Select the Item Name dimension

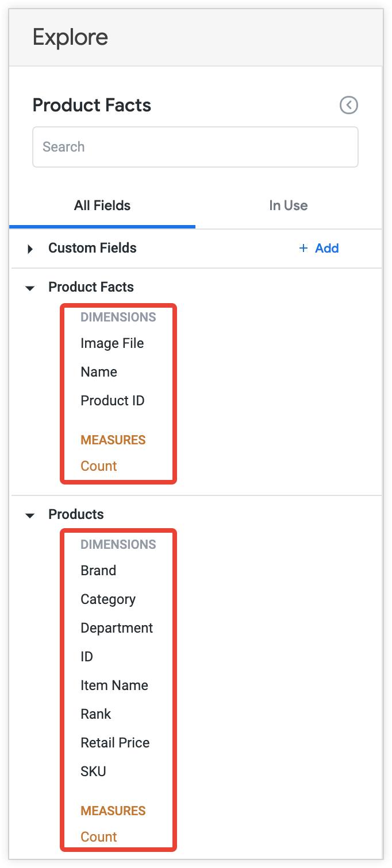coord(113,685)
